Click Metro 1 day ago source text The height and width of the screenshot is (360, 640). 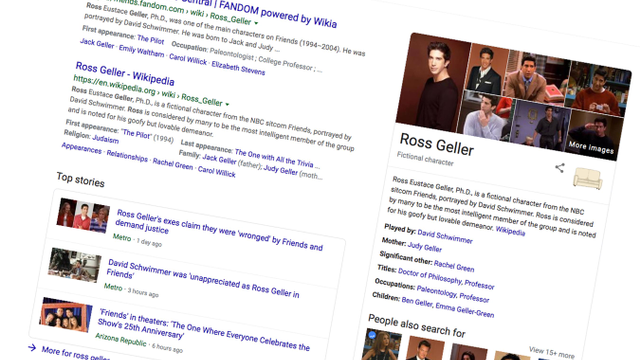coord(137,240)
